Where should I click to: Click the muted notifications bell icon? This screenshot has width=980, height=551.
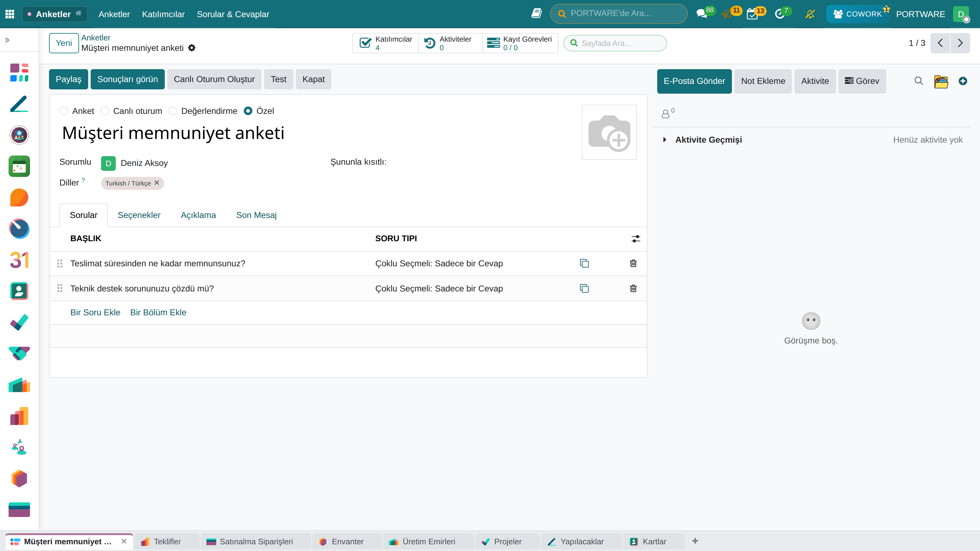(810, 14)
